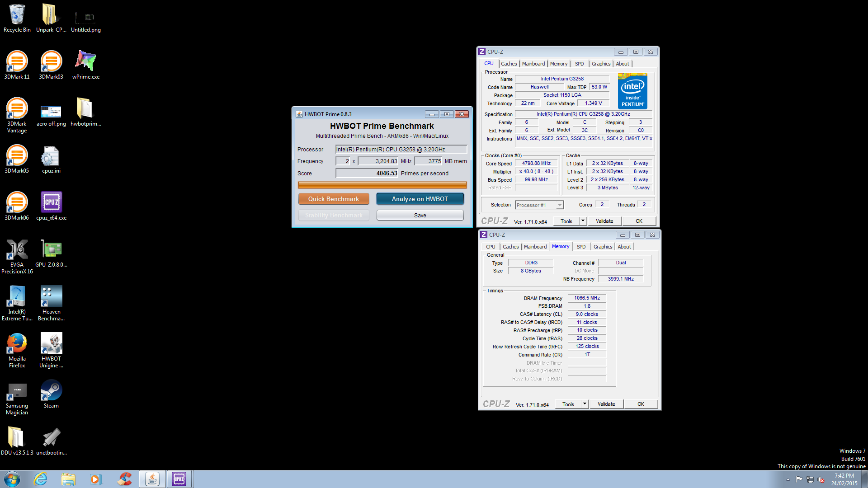Screen dimensions: 868x488
Task: Click the MHz frequency field 3,204.83
Action: 378,161
